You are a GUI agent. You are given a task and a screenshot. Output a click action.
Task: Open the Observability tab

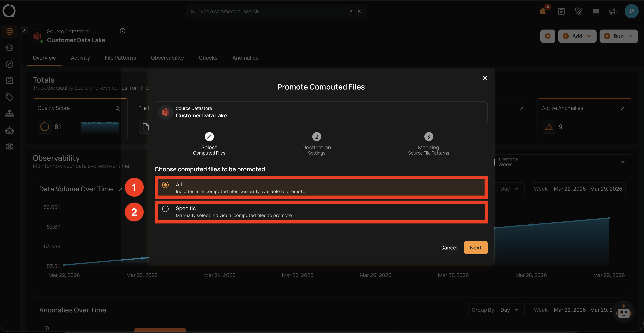pyautogui.click(x=167, y=58)
